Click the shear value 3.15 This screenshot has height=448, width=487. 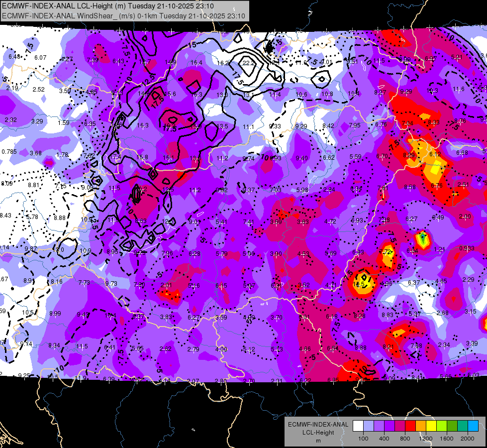click(x=471, y=312)
